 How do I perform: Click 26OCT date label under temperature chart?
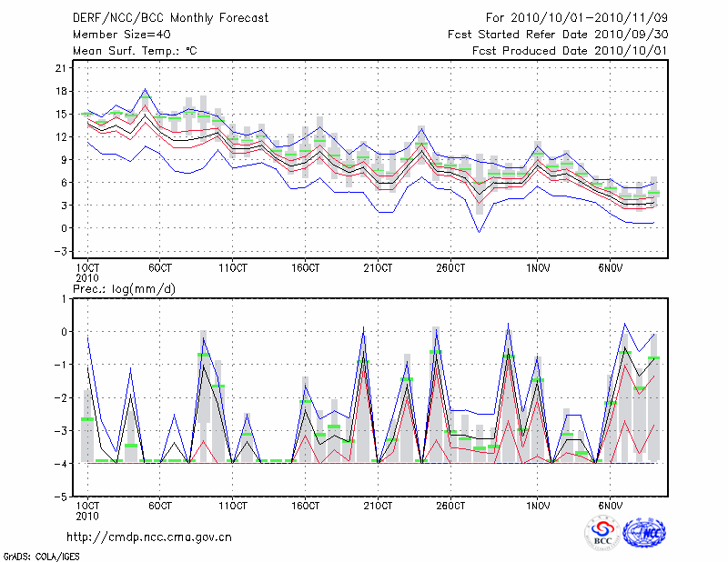pyautogui.click(x=450, y=268)
